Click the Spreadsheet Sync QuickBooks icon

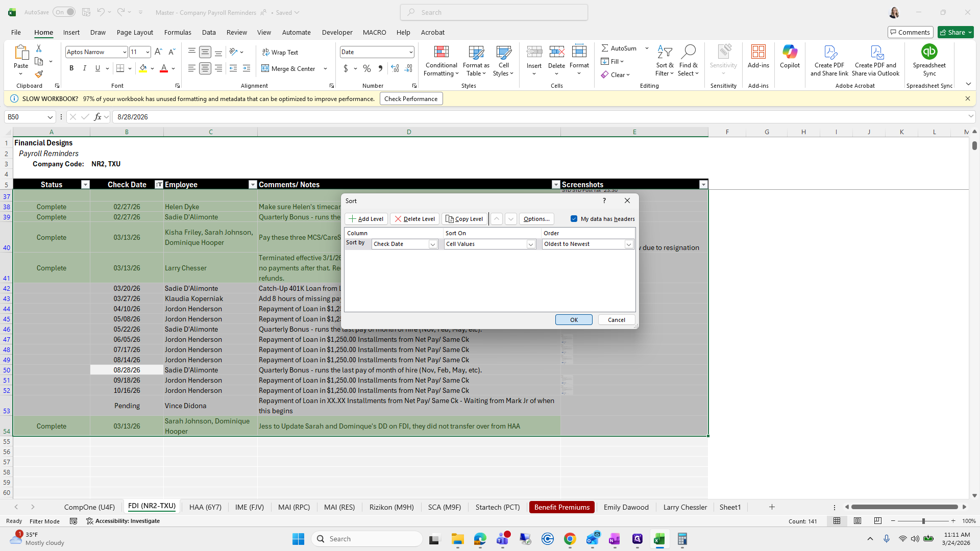(929, 52)
